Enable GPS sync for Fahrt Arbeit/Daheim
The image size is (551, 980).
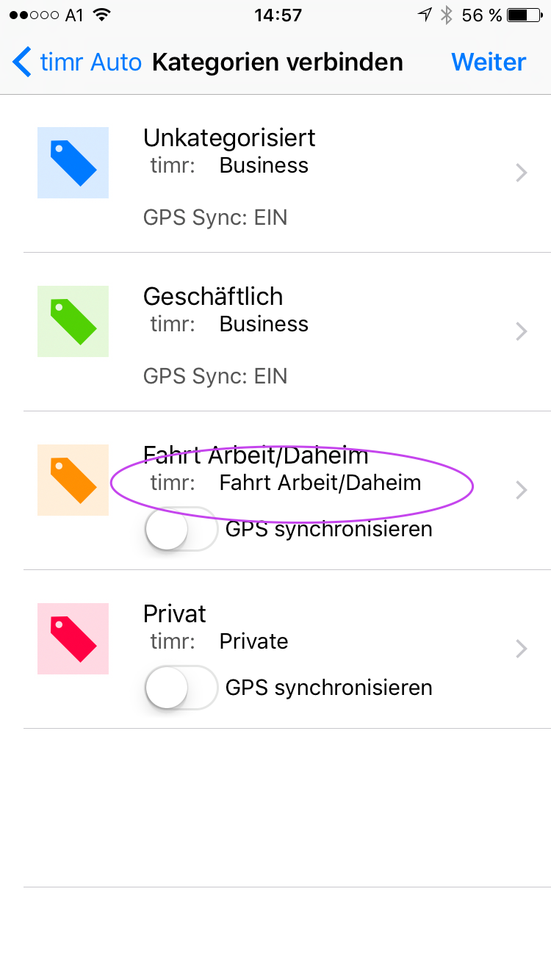[x=181, y=529]
